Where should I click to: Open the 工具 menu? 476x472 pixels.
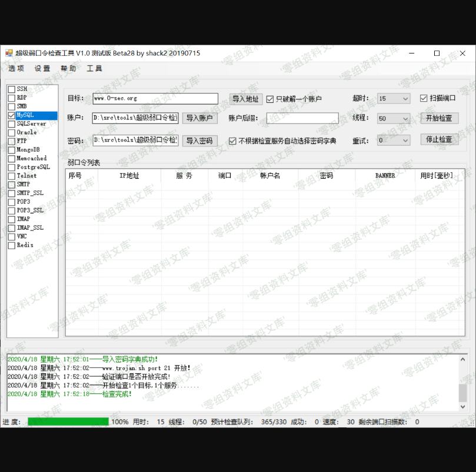(x=94, y=69)
